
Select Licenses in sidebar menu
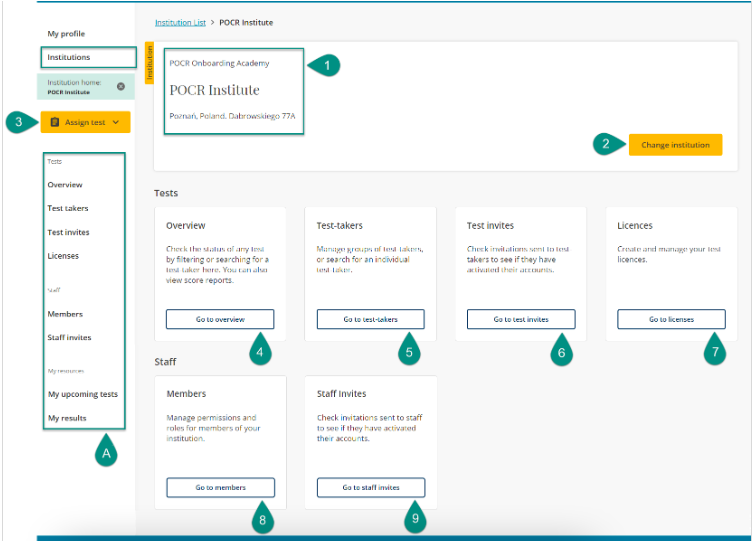(x=63, y=256)
